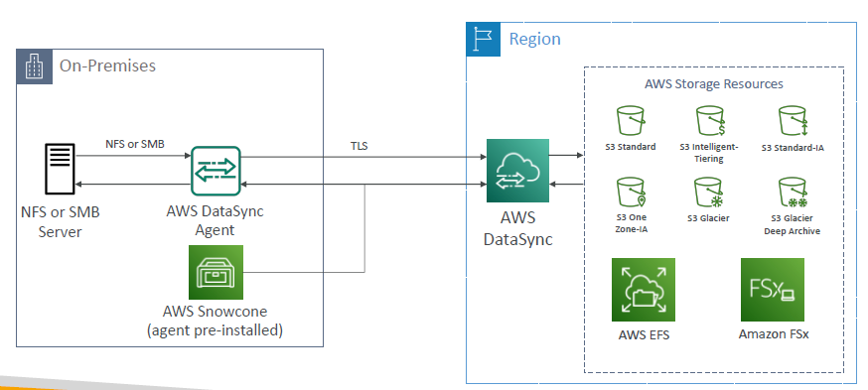Select the Amazon FSx icon
868x390 pixels.
click(x=773, y=290)
